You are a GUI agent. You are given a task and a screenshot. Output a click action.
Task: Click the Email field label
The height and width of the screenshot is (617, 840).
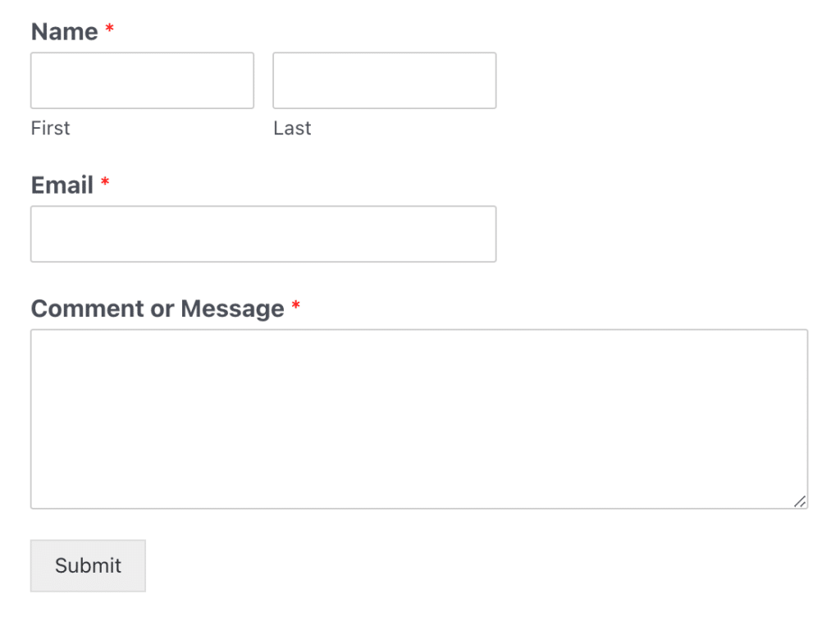point(60,185)
